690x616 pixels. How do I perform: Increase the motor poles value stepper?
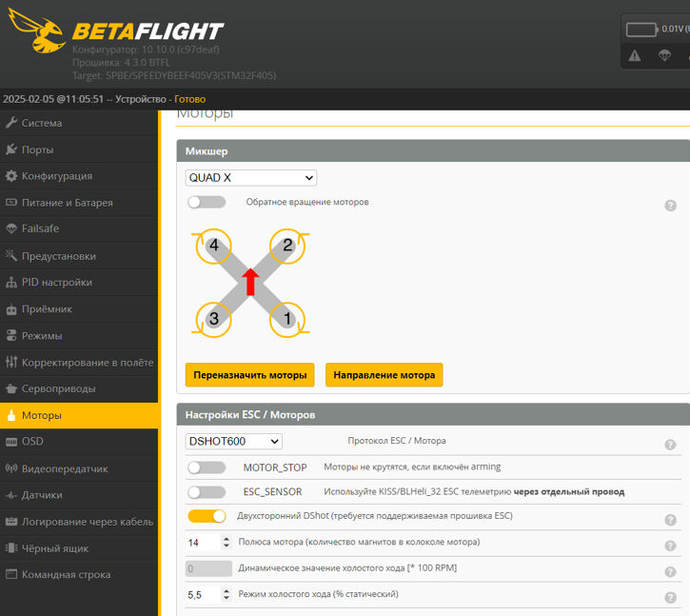[227, 539]
